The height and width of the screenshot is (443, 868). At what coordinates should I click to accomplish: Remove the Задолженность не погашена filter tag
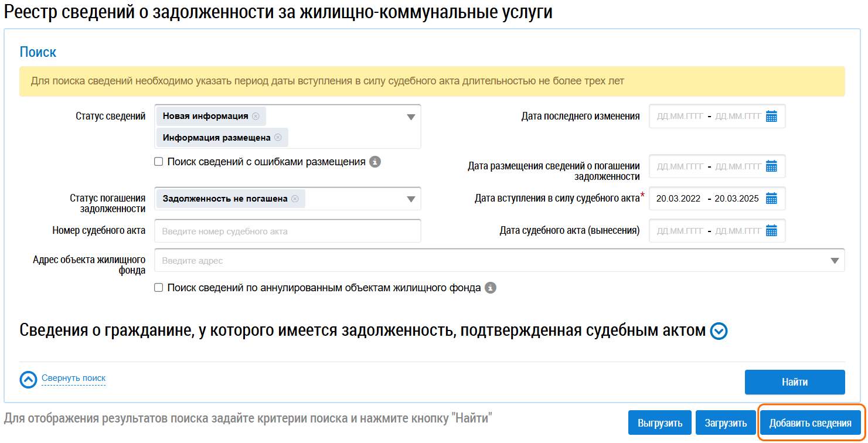point(296,199)
